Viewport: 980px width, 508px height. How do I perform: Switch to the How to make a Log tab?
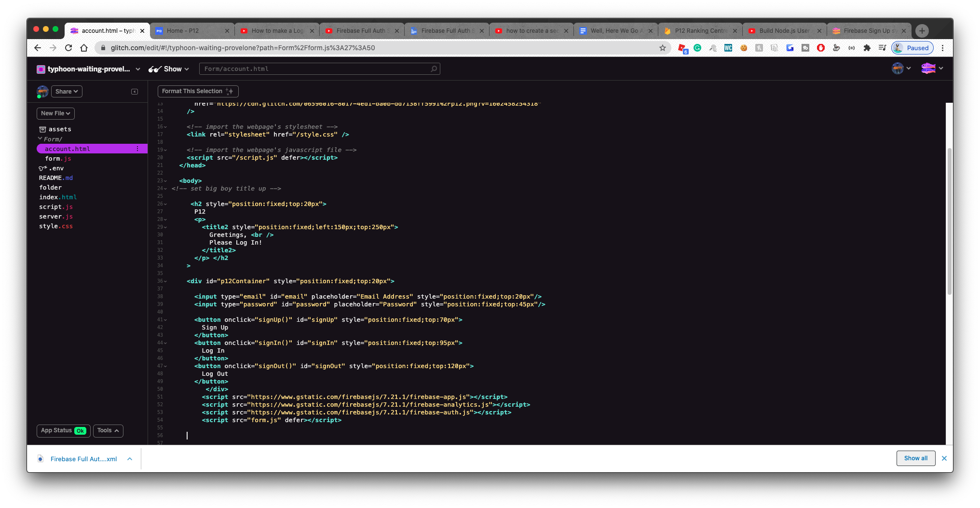tap(277, 30)
